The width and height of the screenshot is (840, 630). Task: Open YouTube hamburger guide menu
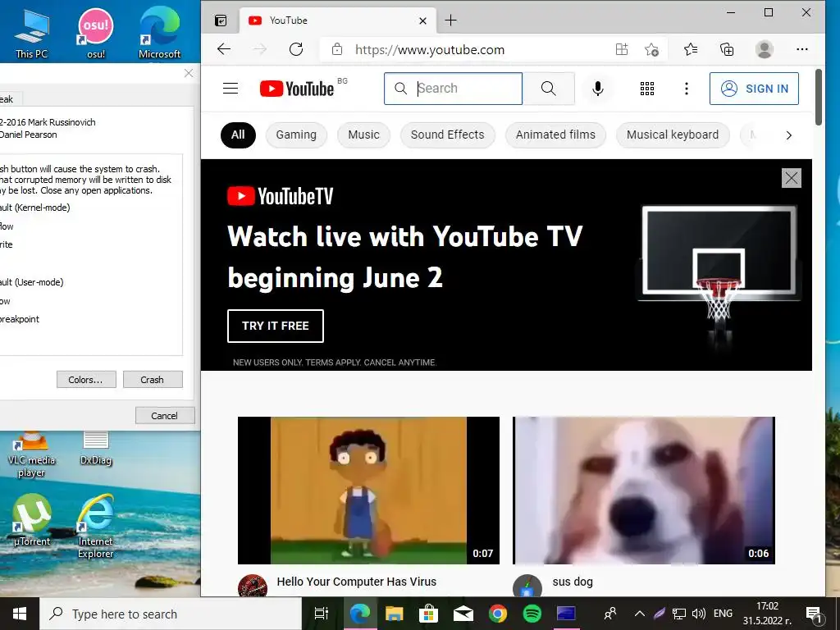click(231, 89)
